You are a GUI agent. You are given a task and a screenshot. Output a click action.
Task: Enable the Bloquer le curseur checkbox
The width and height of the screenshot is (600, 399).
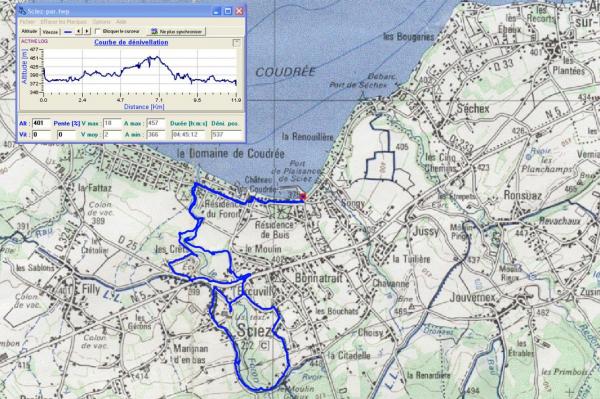(97, 31)
